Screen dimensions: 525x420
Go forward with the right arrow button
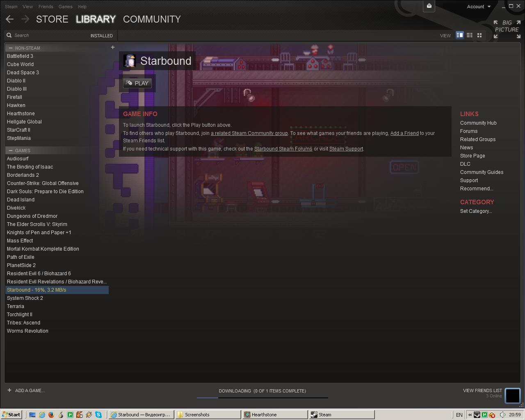[25, 19]
